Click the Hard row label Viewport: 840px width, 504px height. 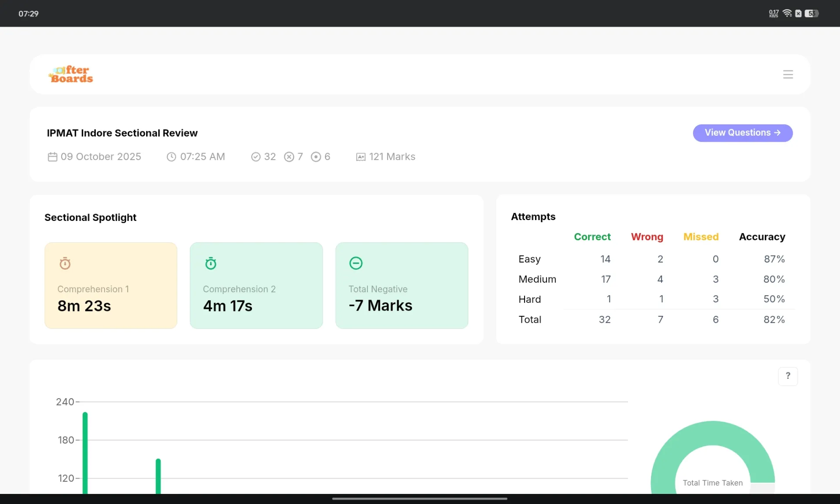(530, 299)
